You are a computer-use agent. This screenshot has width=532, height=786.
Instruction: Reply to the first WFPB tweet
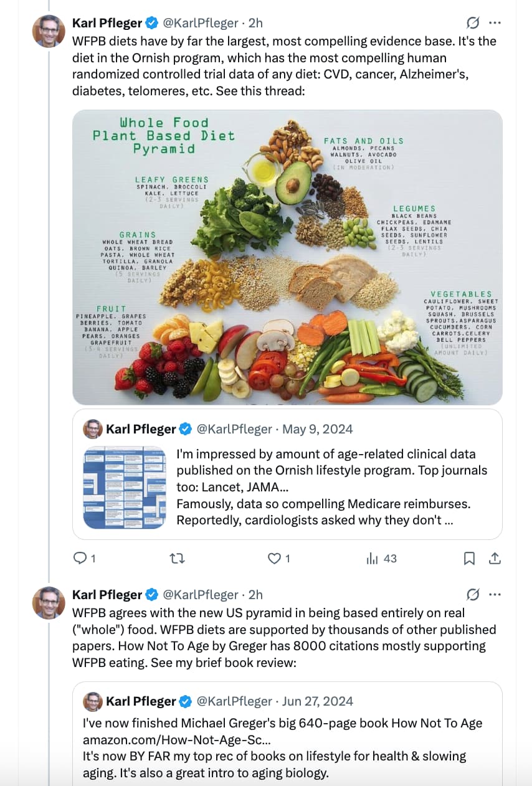[x=80, y=559]
